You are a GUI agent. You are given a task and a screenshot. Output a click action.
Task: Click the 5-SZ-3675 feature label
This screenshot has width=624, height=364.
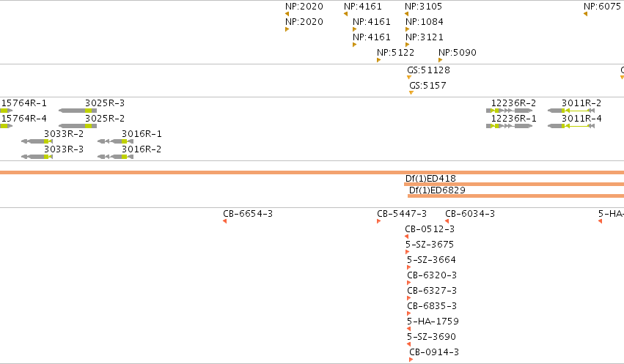430,245
